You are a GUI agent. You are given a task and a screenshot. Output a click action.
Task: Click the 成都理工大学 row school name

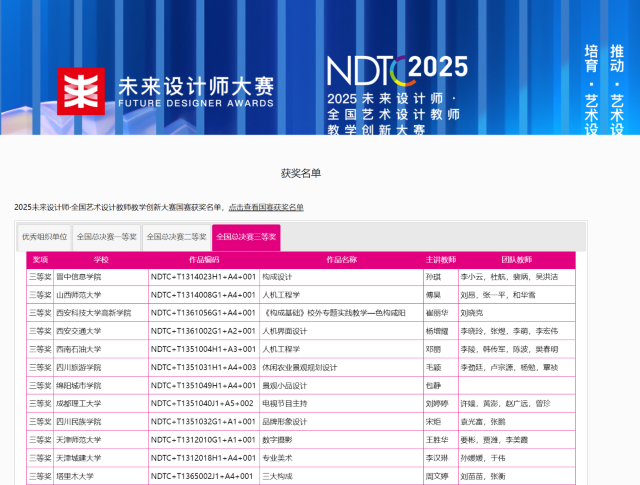point(79,403)
